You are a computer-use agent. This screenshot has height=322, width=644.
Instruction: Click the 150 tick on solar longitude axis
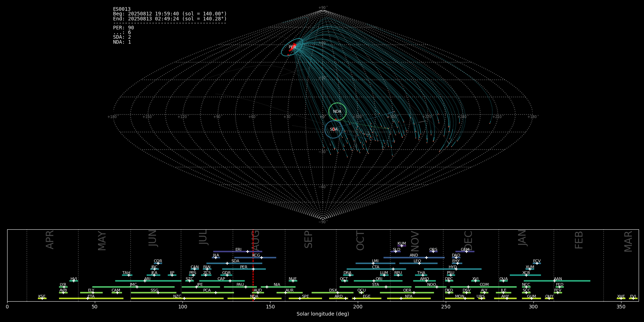coord(270,307)
